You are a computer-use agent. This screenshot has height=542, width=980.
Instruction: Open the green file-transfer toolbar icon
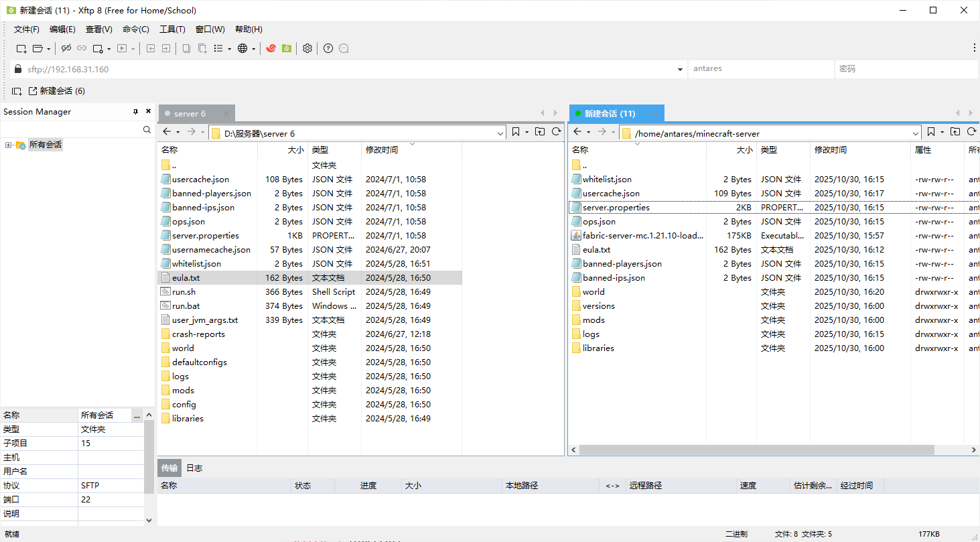tap(287, 48)
